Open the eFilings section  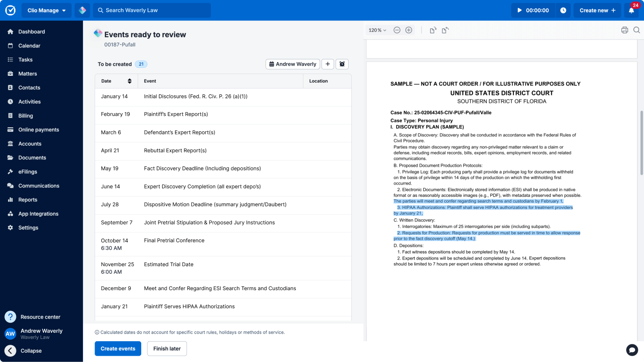coord(28,172)
